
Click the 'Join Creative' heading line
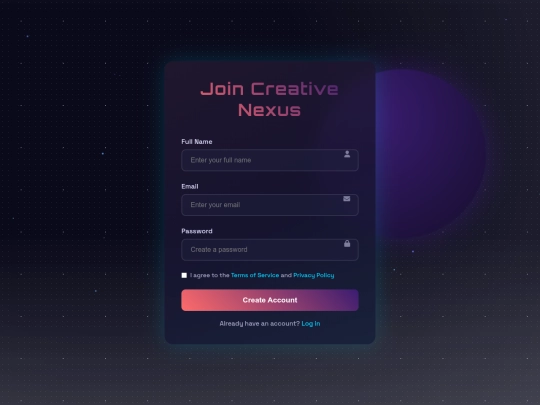pos(270,89)
